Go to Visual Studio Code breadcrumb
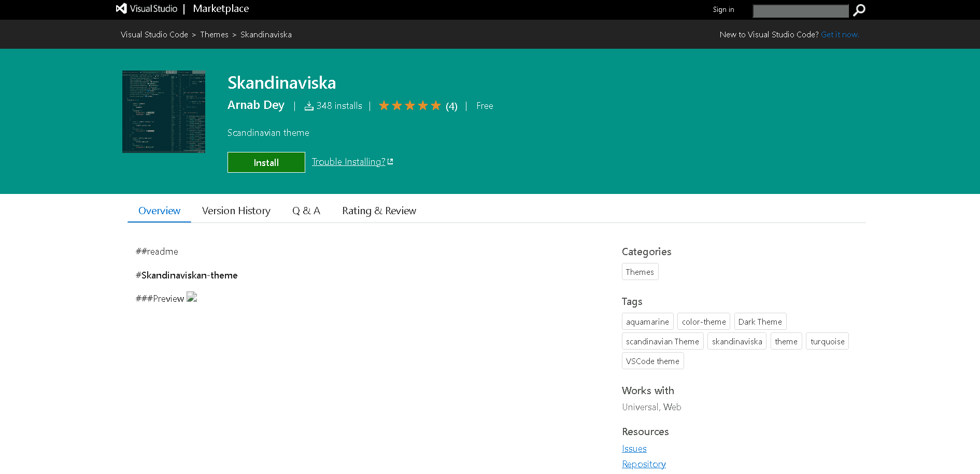 pos(154,35)
